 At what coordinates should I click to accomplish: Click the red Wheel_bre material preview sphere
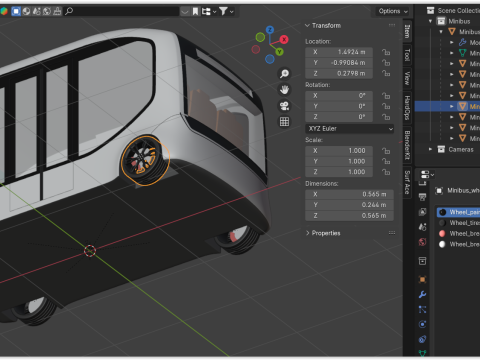[x=442, y=234]
